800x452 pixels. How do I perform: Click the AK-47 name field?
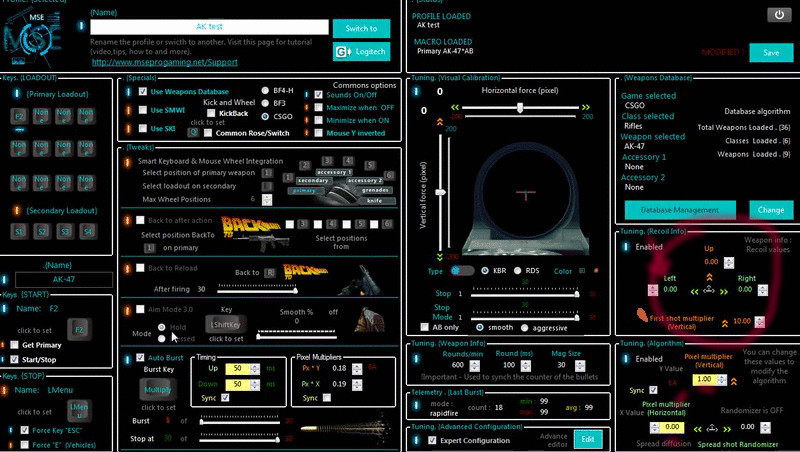[64, 280]
